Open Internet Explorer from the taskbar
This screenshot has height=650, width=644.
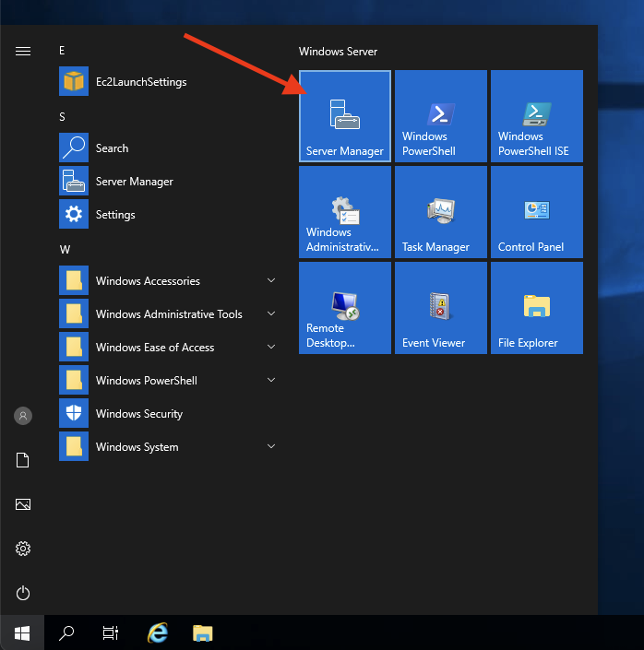[158, 632]
